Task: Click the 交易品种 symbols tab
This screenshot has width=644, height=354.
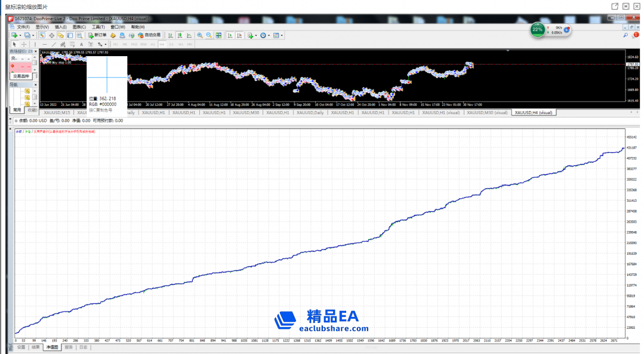Action: coord(20,76)
